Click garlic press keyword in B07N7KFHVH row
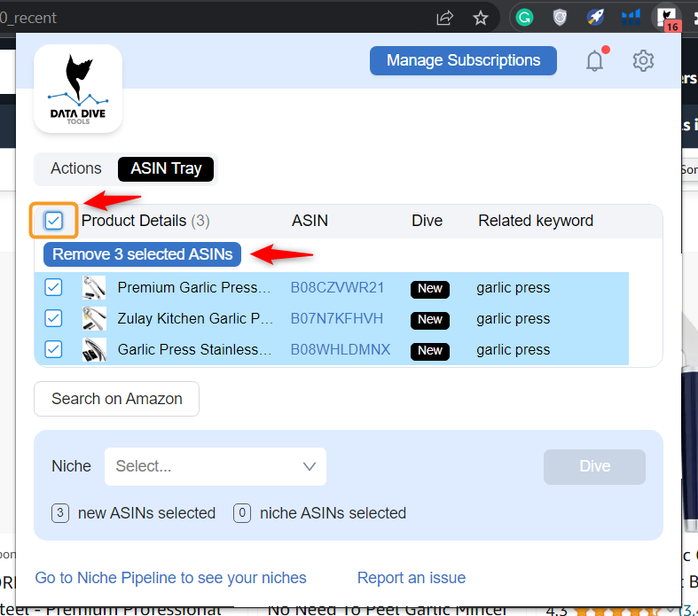 pos(514,319)
